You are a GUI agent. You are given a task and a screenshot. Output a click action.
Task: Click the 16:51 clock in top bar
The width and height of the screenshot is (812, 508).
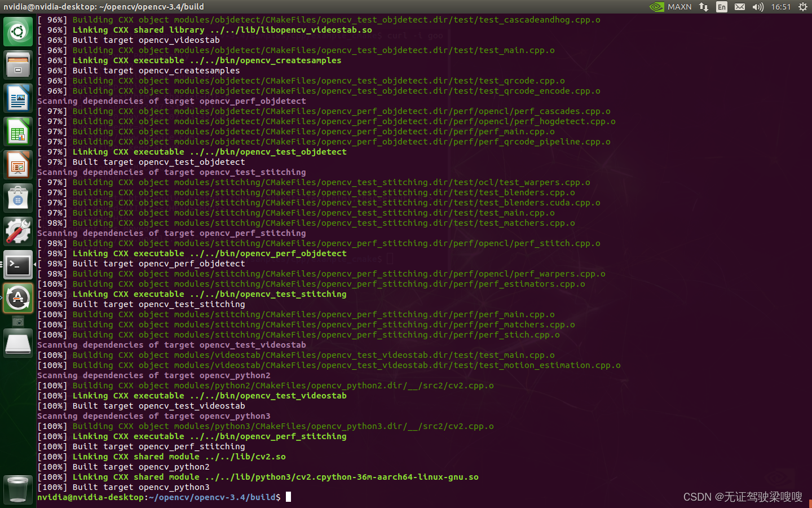point(781,7)
